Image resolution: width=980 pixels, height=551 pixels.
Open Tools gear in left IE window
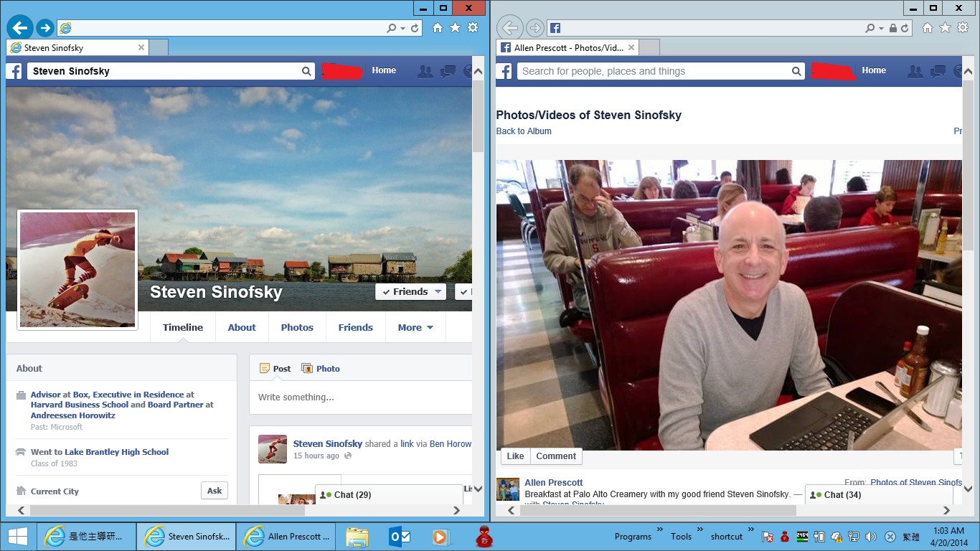472,28
